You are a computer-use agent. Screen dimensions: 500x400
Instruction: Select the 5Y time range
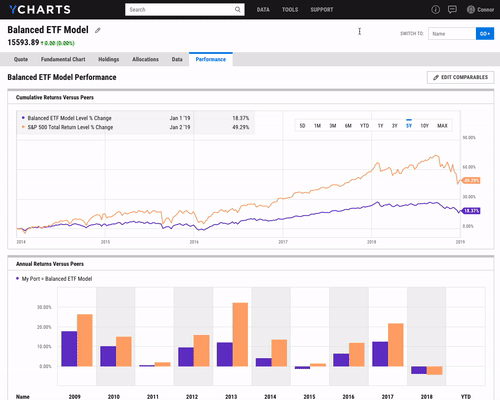pyautogui.click(x=409, y=126)
